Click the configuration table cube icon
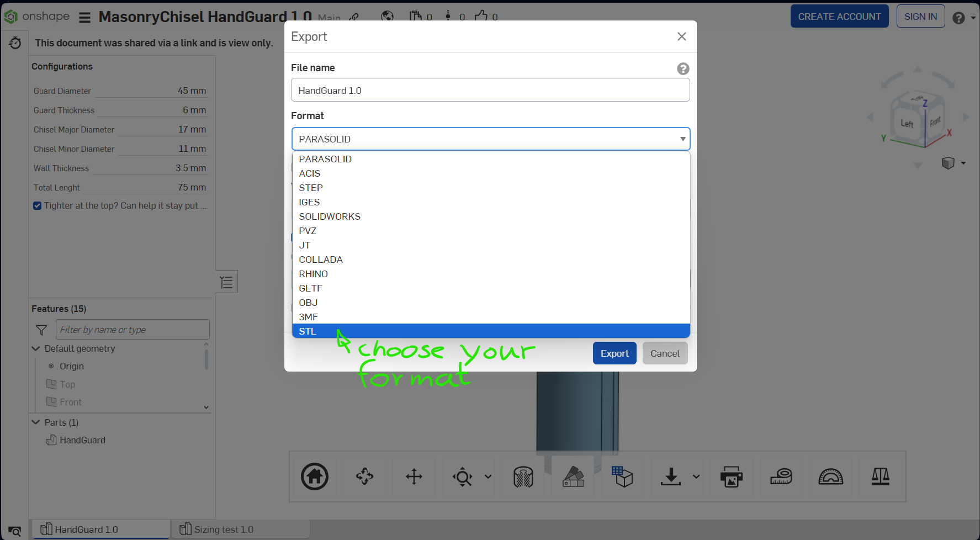This screenshot has height=540, width=980. point(622,477)
